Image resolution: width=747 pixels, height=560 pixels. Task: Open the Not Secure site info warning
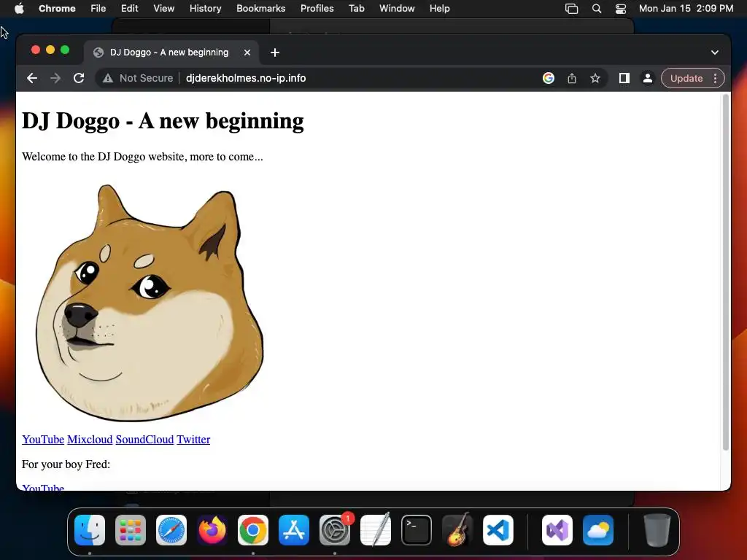138,78
